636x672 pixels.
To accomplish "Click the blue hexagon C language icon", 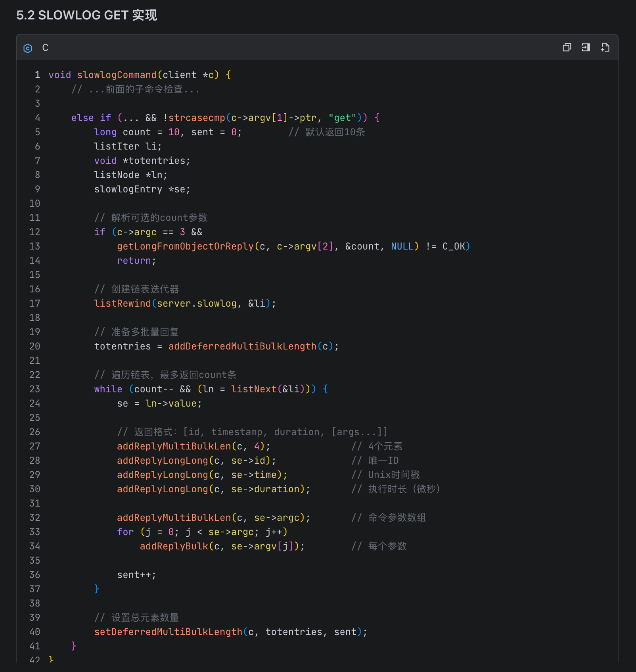I will coord(28,48).
